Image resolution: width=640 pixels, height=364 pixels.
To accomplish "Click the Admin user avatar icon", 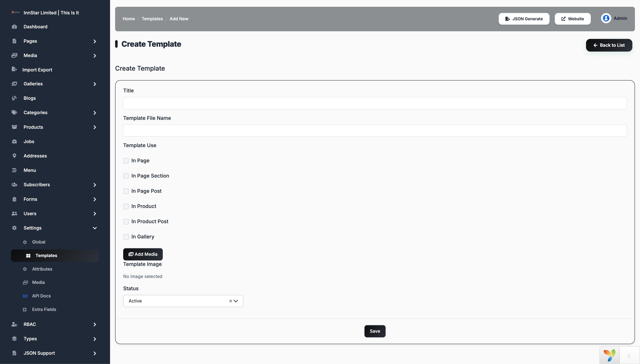I will pyautogui.click(x=606, y=18).
